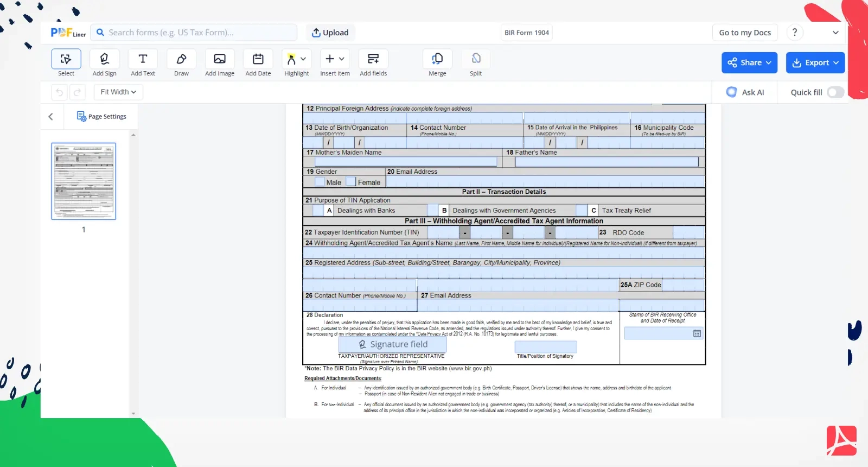Click the search magnifier icon
Screen dimensions: 868x467
pos(100,33)
